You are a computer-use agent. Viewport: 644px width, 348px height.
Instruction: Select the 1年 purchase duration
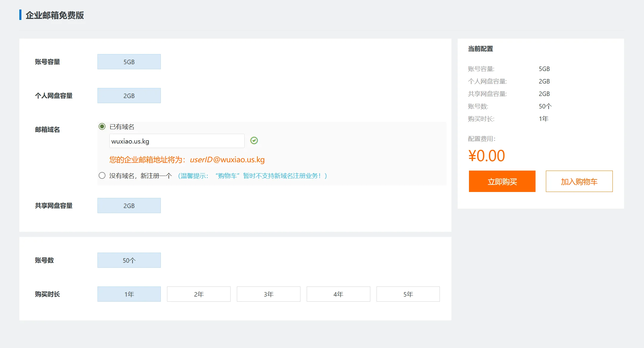[x=129, y=294]
